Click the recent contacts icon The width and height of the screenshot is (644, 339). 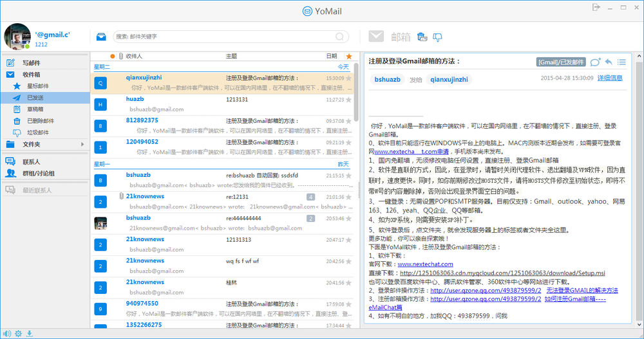[x=10, y=190]
